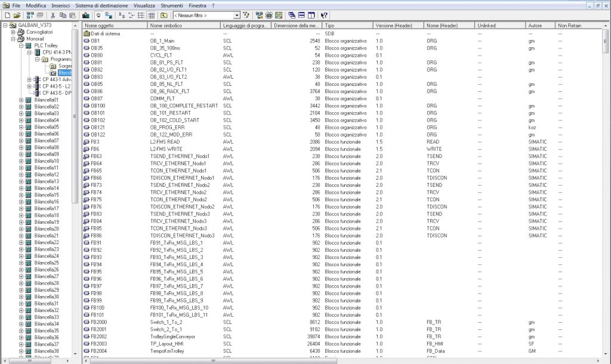Sort by Nome oggetto column header
The height and width of the screenshot is (364, 611).
coord(115,25)
